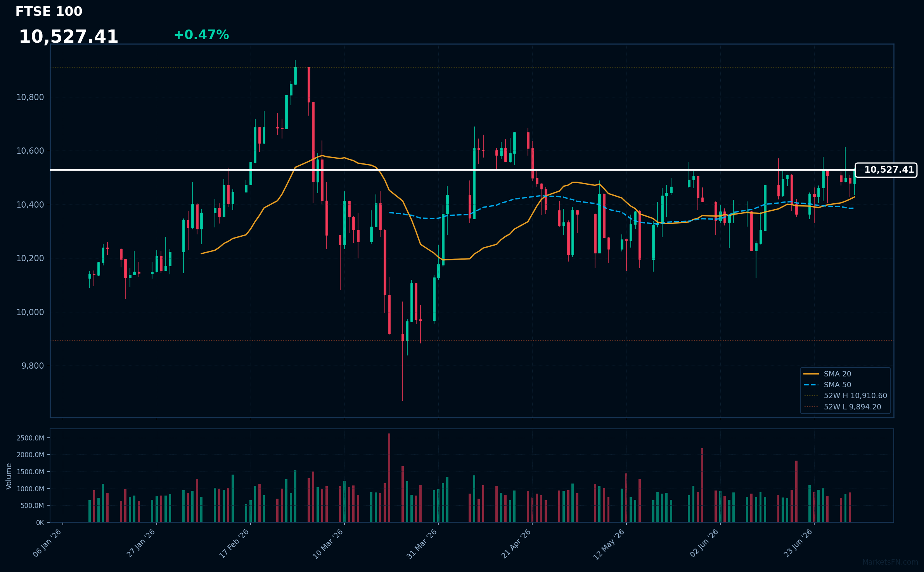Click the 9,800 price axis label
The height and width of the screenshot is (572, 924).
[x=33, y=366]
